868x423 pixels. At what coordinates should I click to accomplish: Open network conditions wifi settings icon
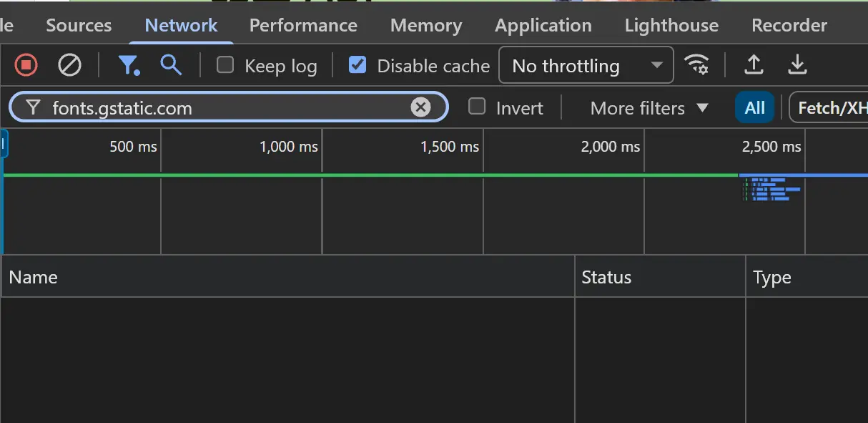[x=696, y=65]
